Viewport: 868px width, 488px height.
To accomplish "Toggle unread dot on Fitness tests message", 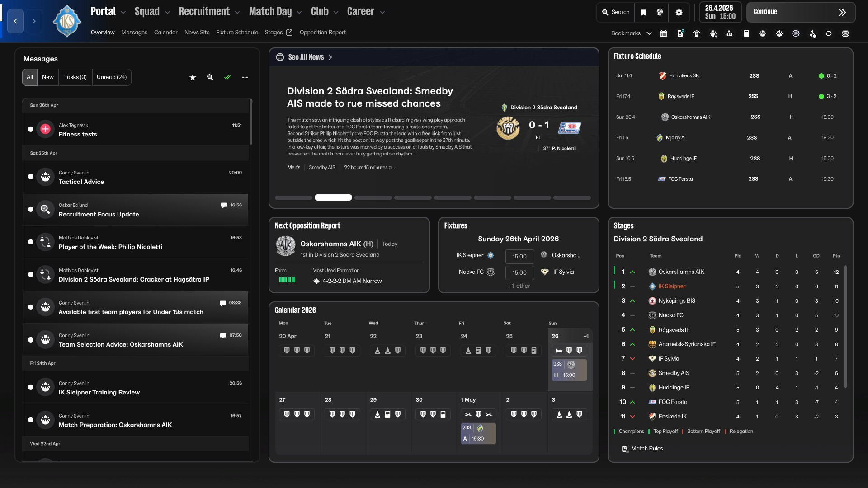I will [x=31, y=129].
